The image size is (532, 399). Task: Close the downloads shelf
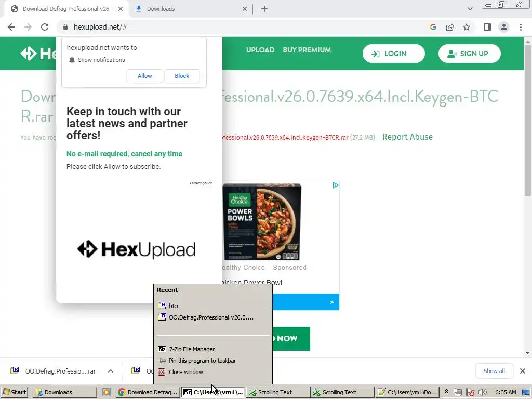[x=523, y=371]
